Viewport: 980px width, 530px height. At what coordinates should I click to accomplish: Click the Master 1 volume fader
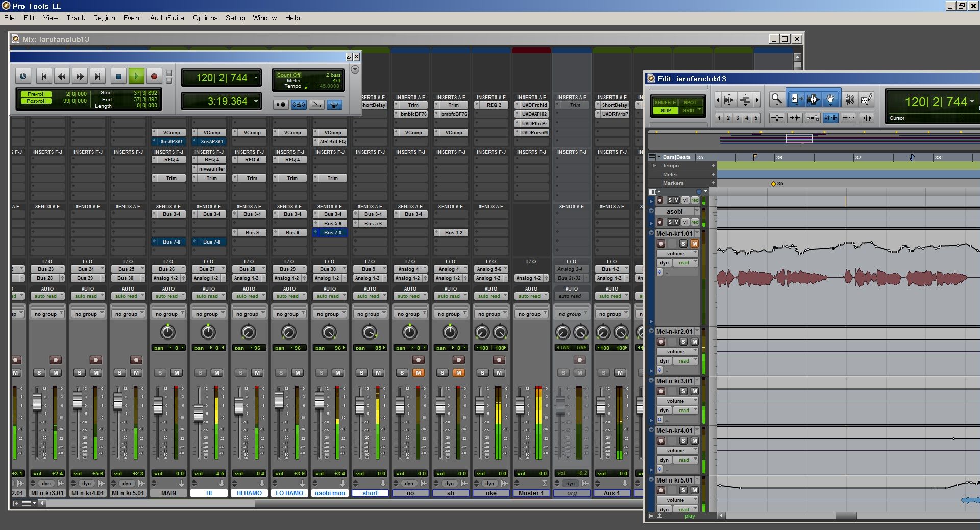520,406
